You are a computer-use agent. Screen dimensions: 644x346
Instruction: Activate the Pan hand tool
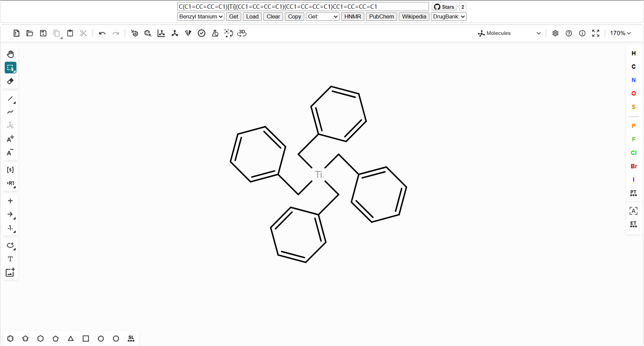[x=10, y=54]
